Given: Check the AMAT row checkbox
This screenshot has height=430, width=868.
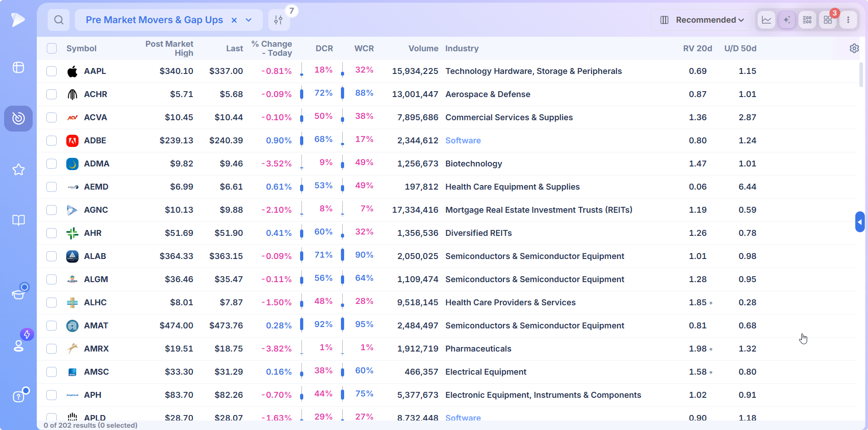Looking at the screenshot, I should [x=52, y=326].
